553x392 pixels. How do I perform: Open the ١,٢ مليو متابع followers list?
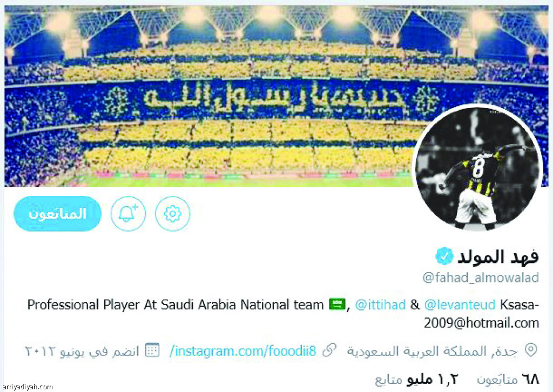point(416,379)
